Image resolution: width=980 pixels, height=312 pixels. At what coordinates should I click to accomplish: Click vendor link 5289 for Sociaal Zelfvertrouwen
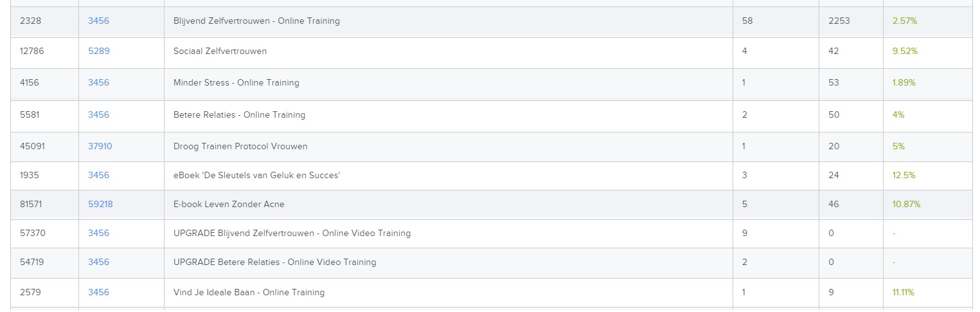(x=99, y=51)
